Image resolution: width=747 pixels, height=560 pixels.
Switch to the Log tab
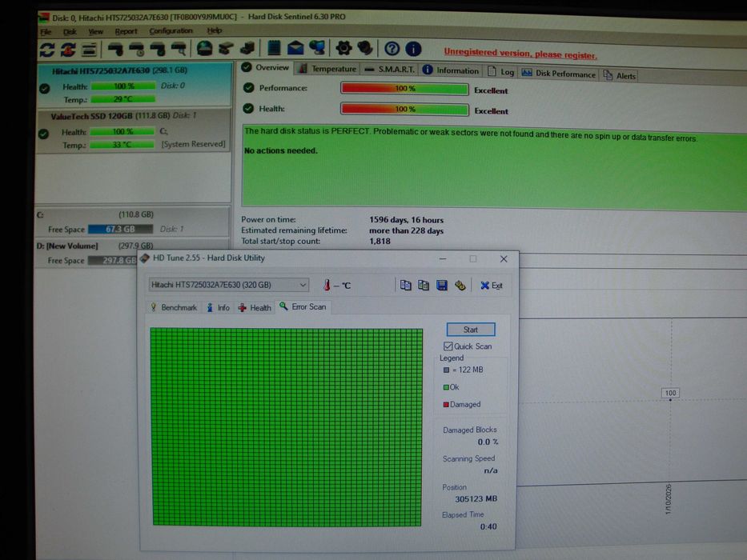click(x=500, y=72)
